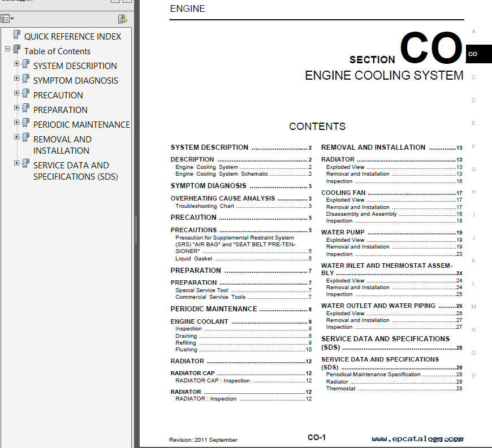Open PRECAUTION bookmark
Screen dimensions: 492x448
tap(58, 95)
